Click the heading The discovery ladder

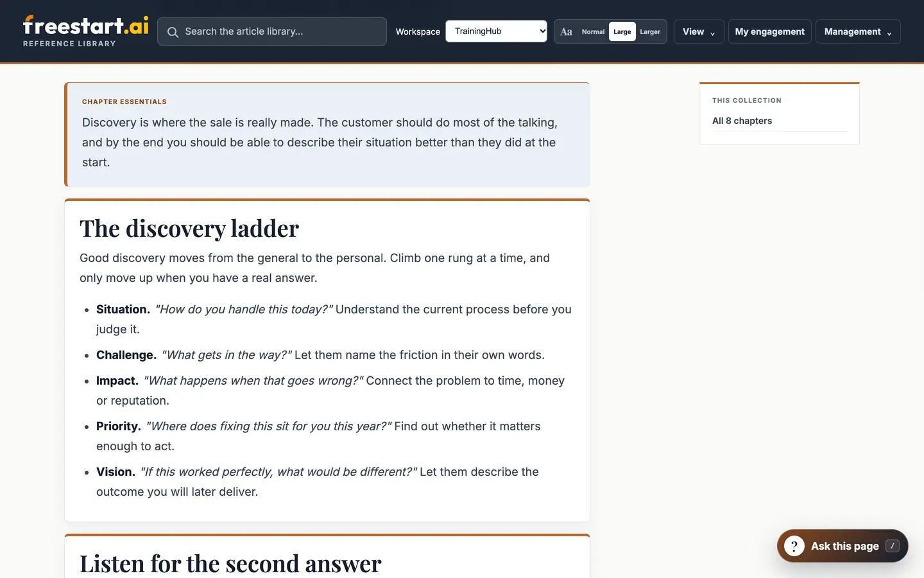point(189,229)
